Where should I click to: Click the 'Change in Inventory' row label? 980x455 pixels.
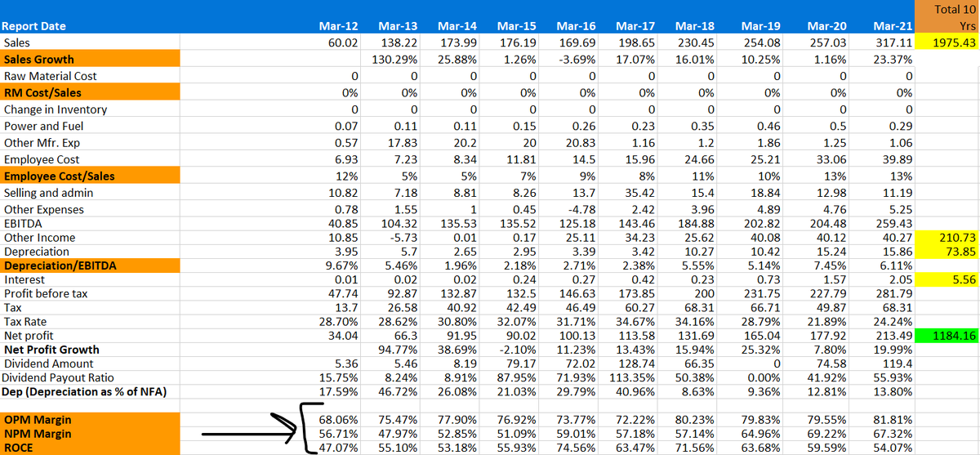55,109
